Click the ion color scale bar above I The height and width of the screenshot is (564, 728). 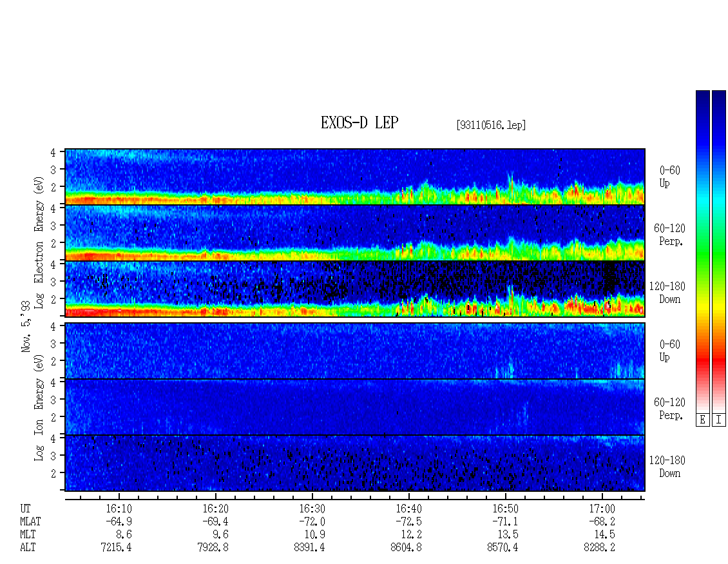pos(719,251)
